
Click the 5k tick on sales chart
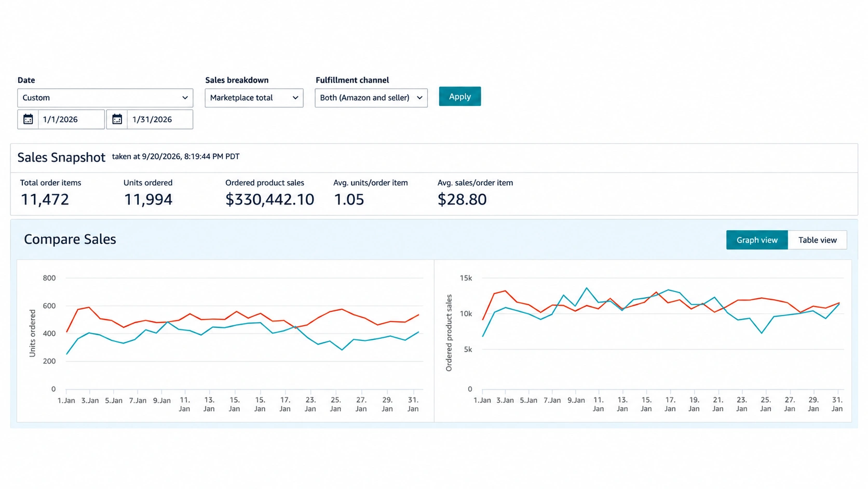pyautogui.click(x=468, y=350)
